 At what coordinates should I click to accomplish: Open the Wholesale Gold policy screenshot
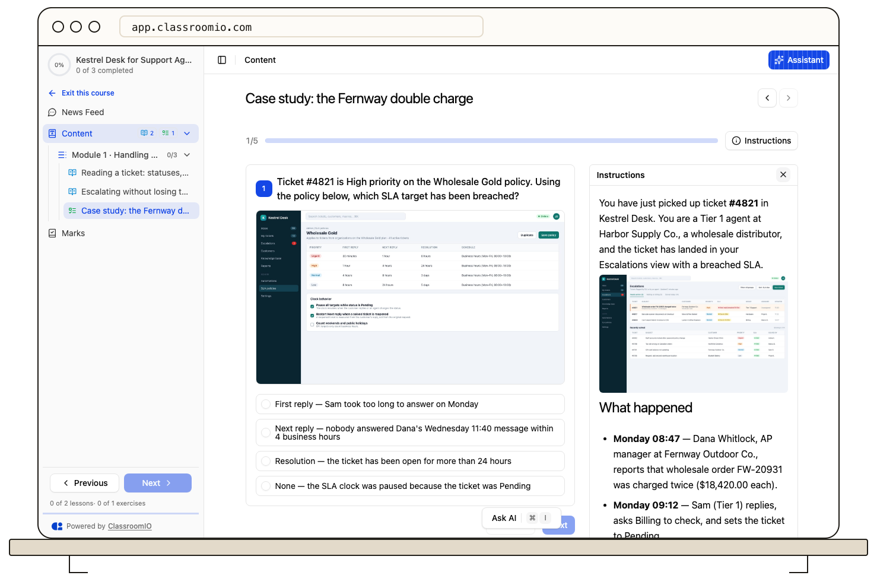410,297
